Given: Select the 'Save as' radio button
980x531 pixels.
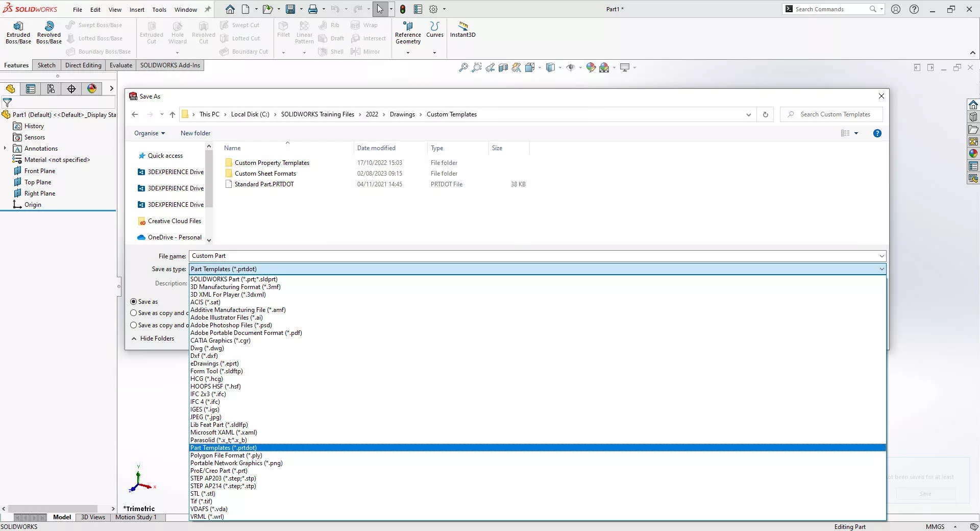Looking at the screenshot, I should tap(134, 302).
